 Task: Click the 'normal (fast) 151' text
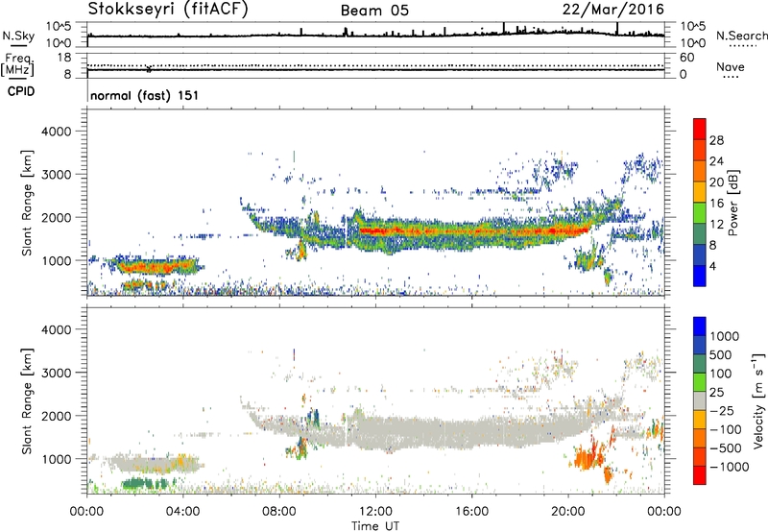point(145,95)
